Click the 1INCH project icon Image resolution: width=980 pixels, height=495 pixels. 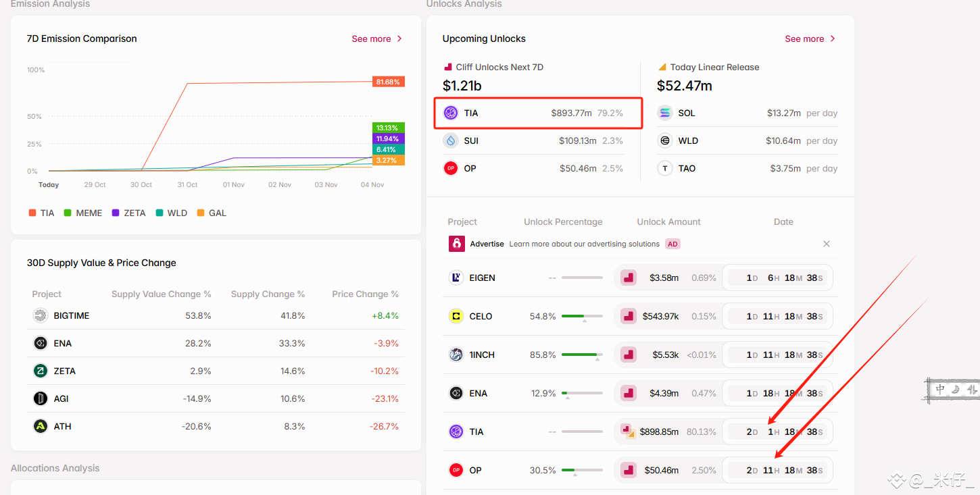[456, 355]
